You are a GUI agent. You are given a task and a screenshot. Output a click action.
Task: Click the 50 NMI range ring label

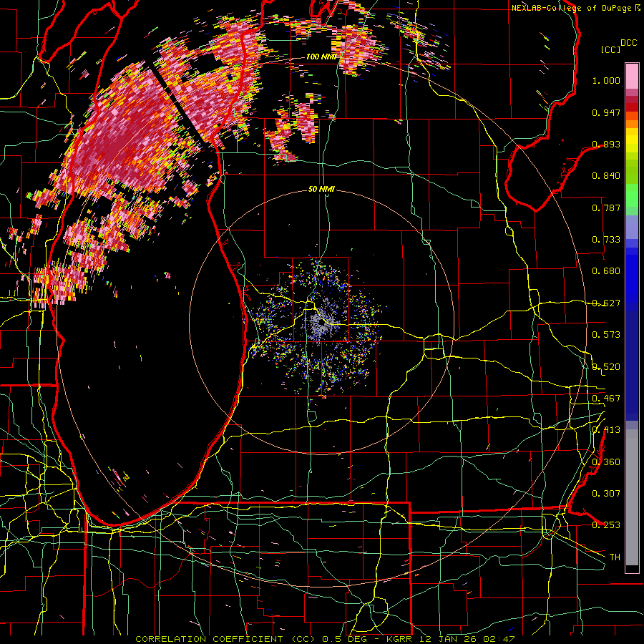(x=321, y=190)
